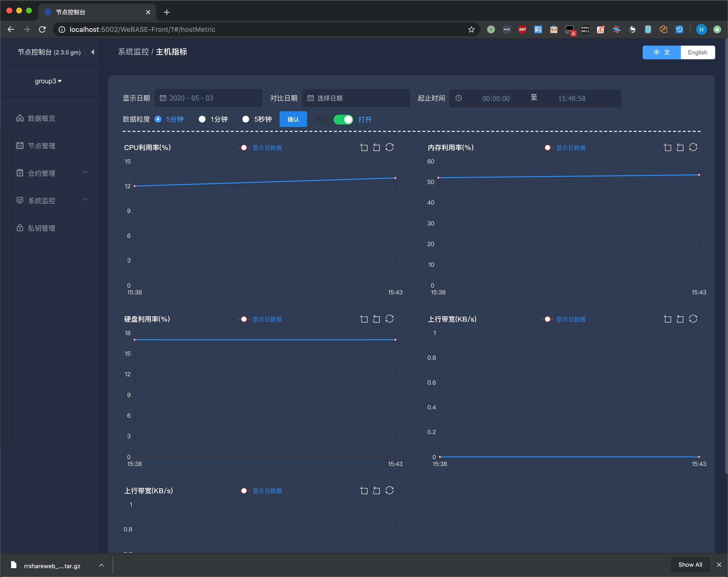728x577 pixels.
Task: Open the display date picker showing 2020-05-03
Action: click(x=208, y=98)
